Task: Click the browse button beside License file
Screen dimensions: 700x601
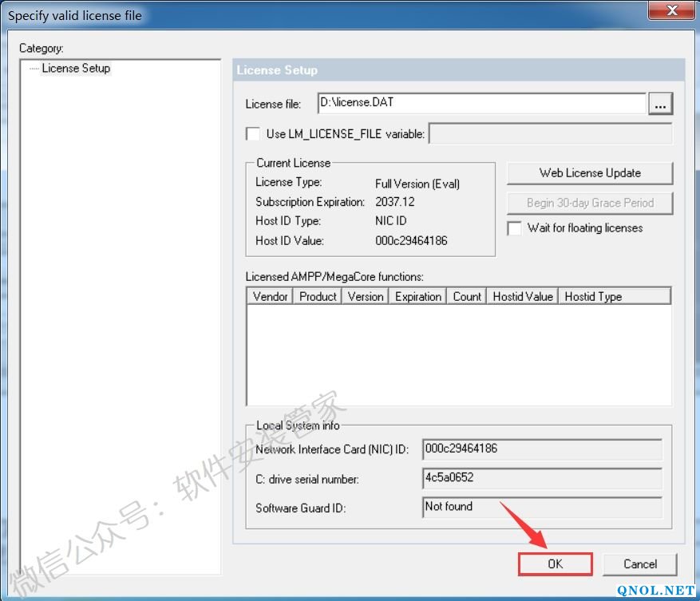Action: [660, 104]
